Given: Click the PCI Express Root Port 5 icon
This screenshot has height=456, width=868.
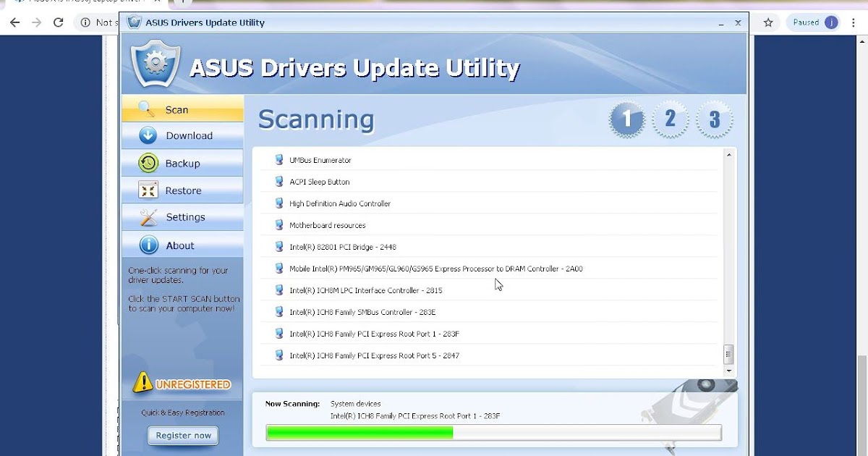Looking at the screenshot, I should point(279,355).
